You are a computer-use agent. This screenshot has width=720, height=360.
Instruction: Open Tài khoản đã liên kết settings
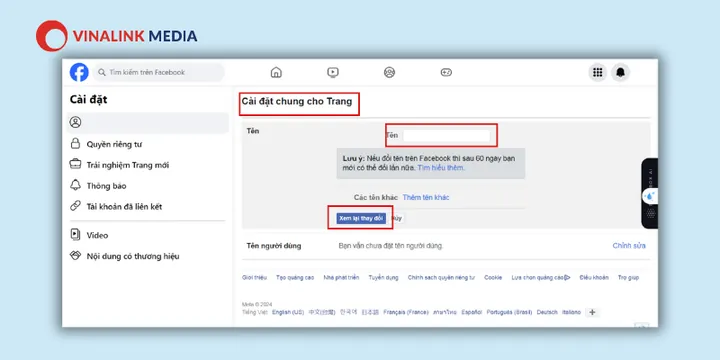(x=124, y=207)
